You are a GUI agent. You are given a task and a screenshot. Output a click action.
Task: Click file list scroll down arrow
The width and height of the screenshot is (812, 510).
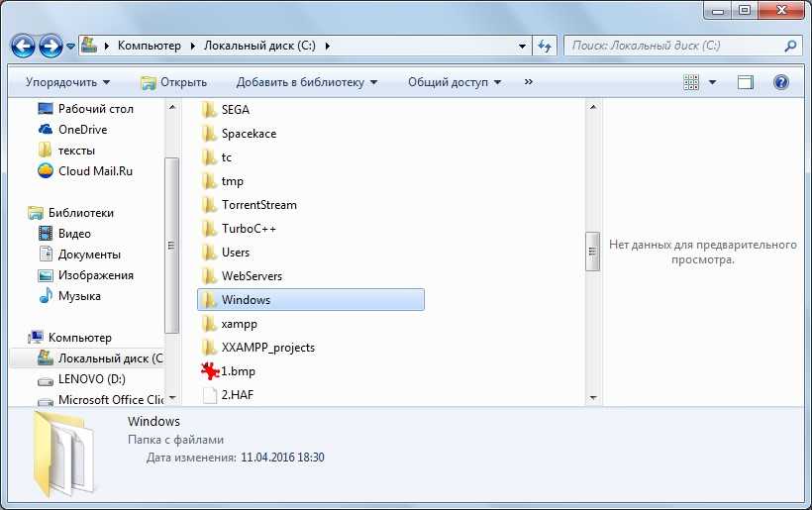[593, 398]
